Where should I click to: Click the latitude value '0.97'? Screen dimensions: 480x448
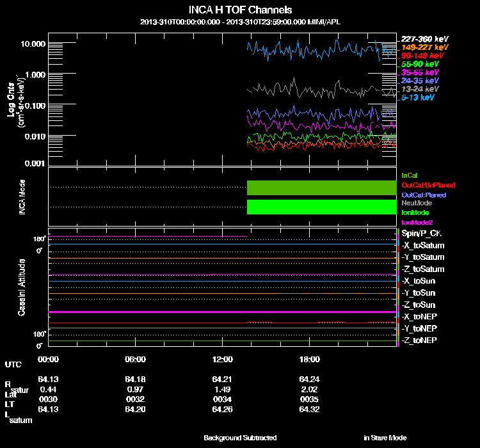[x=135, y=390]
